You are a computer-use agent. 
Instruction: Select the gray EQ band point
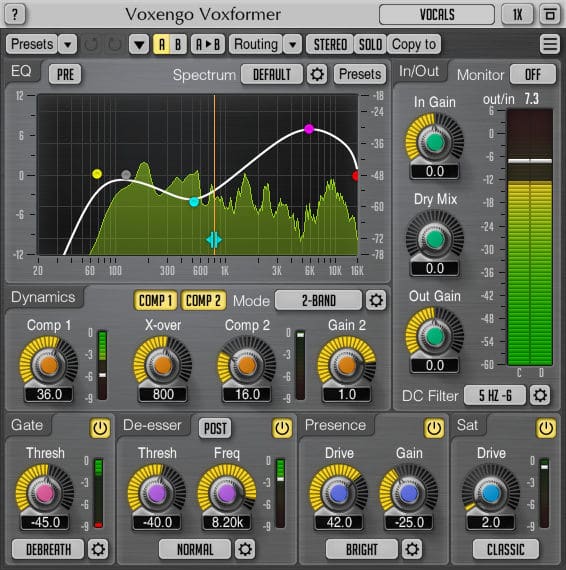click(126, 174)
